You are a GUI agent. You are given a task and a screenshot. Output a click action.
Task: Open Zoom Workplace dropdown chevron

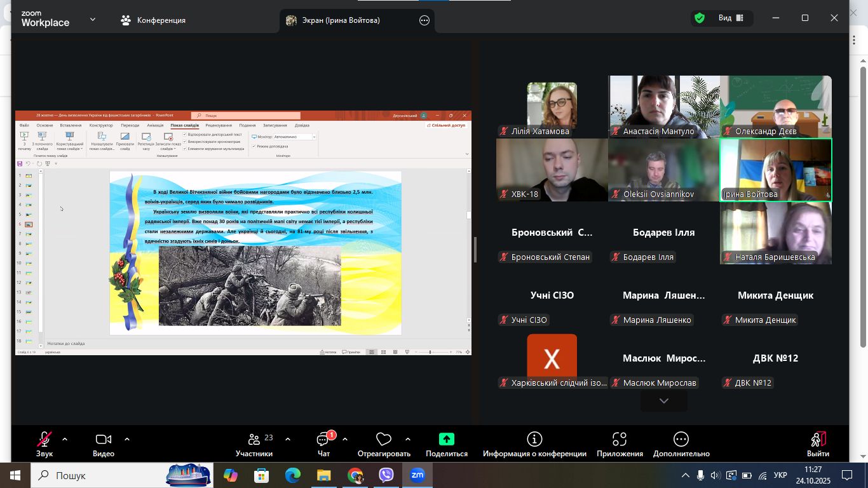tap(93, 19)
